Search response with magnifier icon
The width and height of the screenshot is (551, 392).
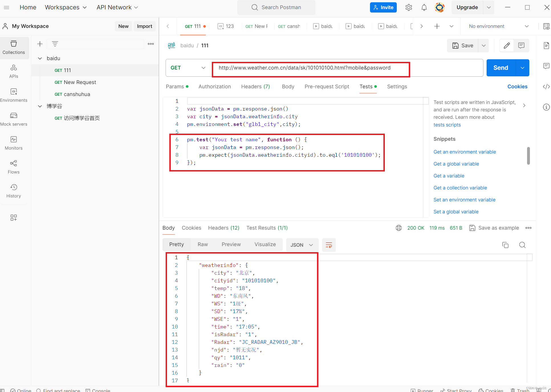[522, 245]
